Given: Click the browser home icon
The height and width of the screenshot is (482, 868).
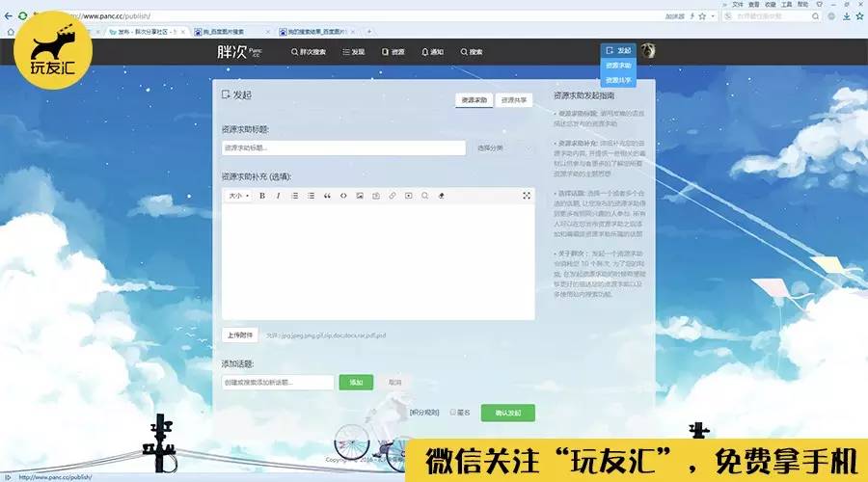Looking at the screenshot, I should [10, 32].
